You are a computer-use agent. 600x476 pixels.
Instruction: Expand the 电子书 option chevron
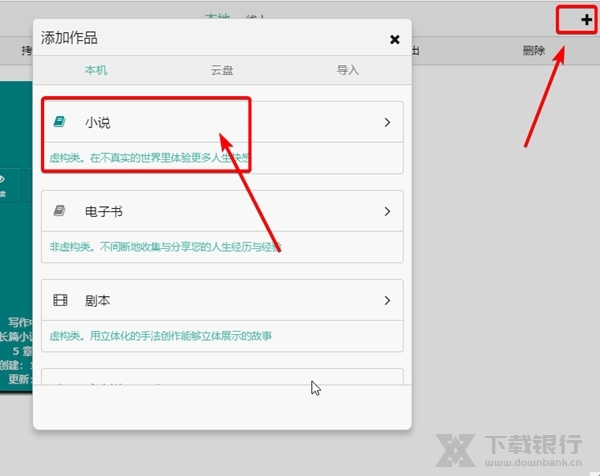[387, 211]
